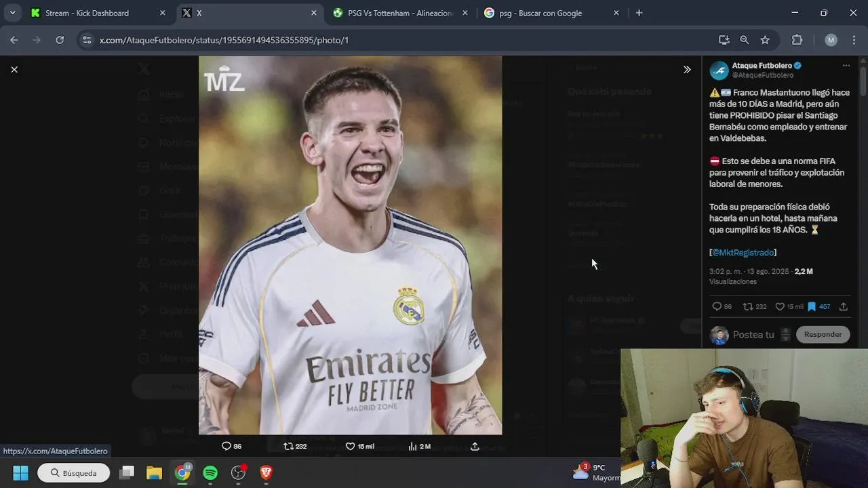Viewport: 868px width, 488px height.
Task: Go forward to the next page
Action: (x=37, y=40)
